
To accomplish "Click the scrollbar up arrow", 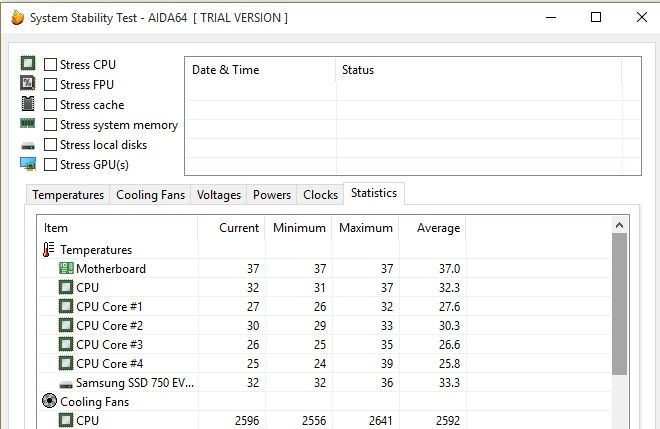I will pos(619,225).
